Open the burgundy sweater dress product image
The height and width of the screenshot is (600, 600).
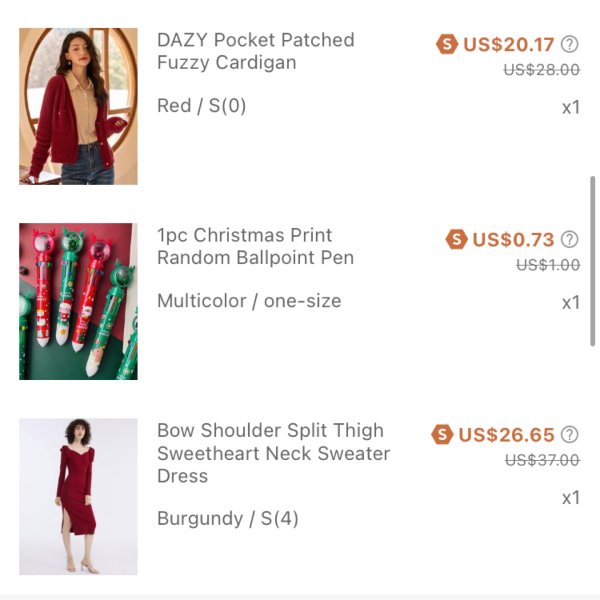[x=78, y=497]
